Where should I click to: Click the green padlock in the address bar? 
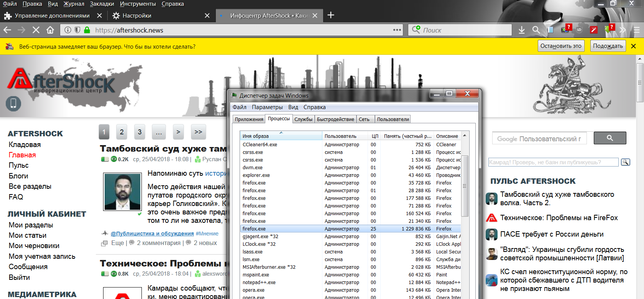coord(87,30)
